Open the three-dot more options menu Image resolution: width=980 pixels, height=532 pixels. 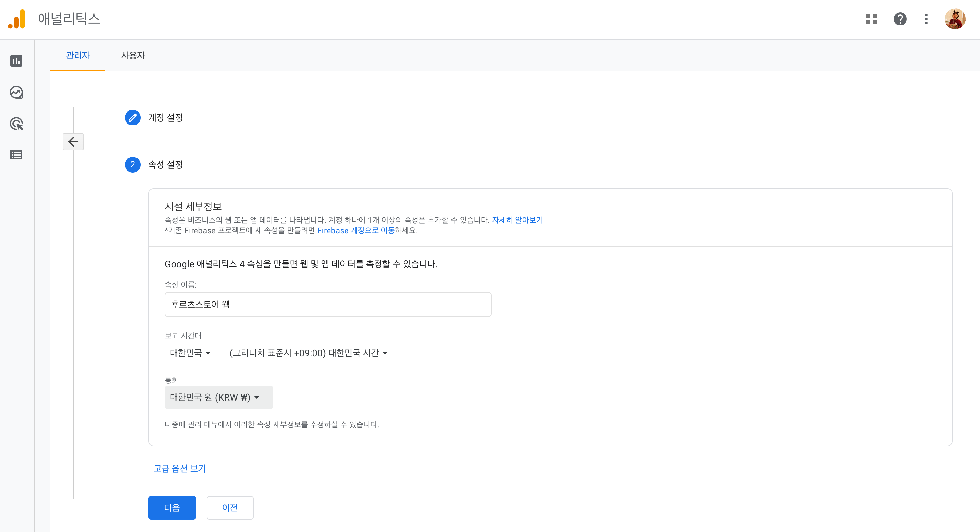coord(926,19)
